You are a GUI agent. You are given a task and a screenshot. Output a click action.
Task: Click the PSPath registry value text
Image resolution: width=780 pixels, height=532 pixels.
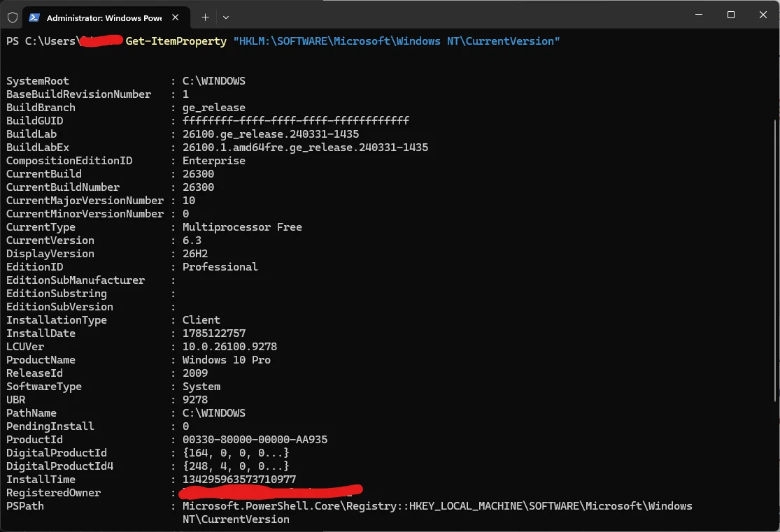437,512
